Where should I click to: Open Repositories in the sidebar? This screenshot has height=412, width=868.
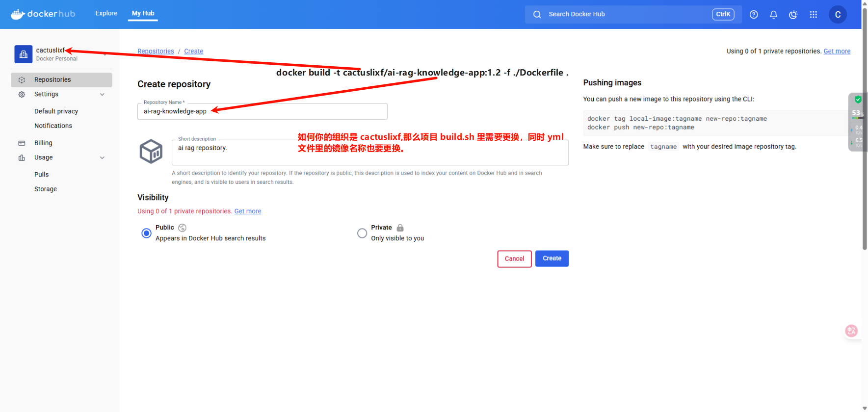coord(61,80)
